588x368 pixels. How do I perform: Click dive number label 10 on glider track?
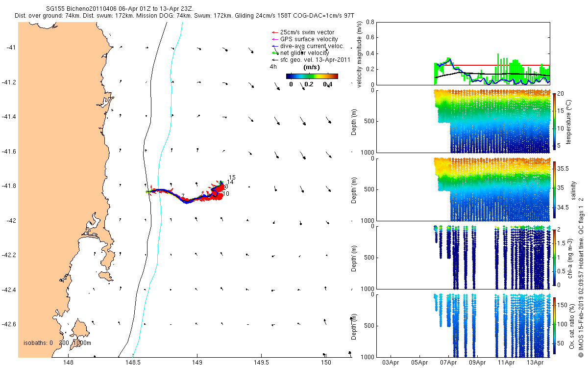click(x=226, y=194)
